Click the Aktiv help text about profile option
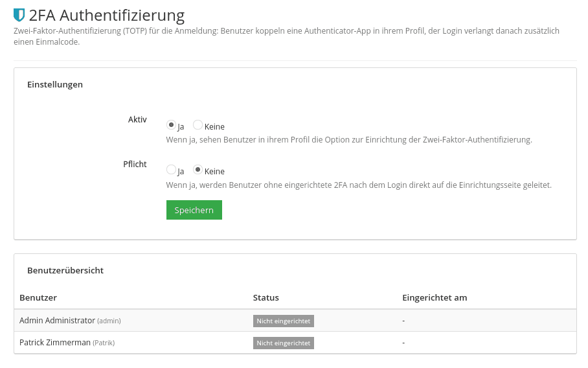588x368 pixels. [x=349, y=140]
